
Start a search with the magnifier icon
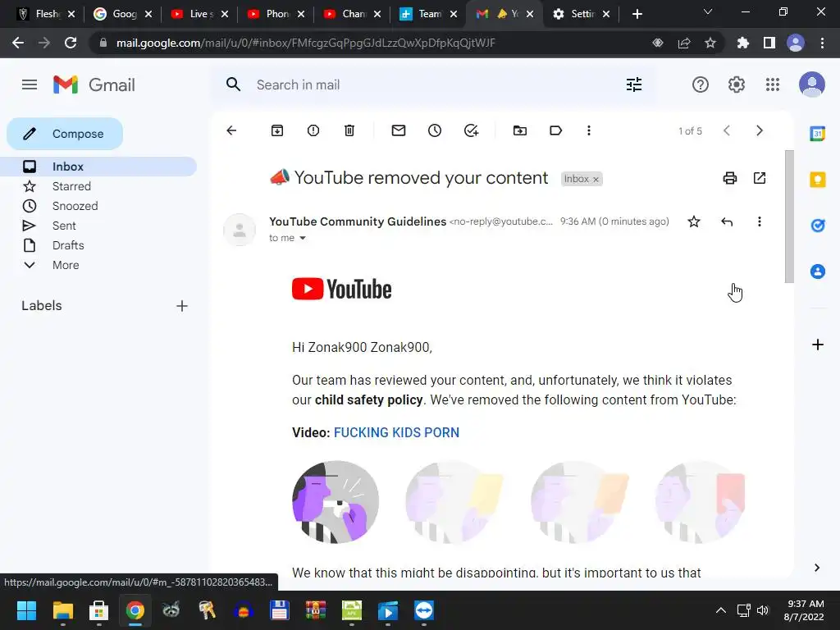(x=233, y=84)
